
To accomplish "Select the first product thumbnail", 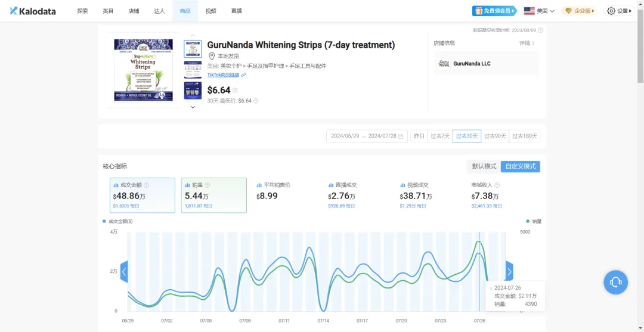I will [193, 49].
